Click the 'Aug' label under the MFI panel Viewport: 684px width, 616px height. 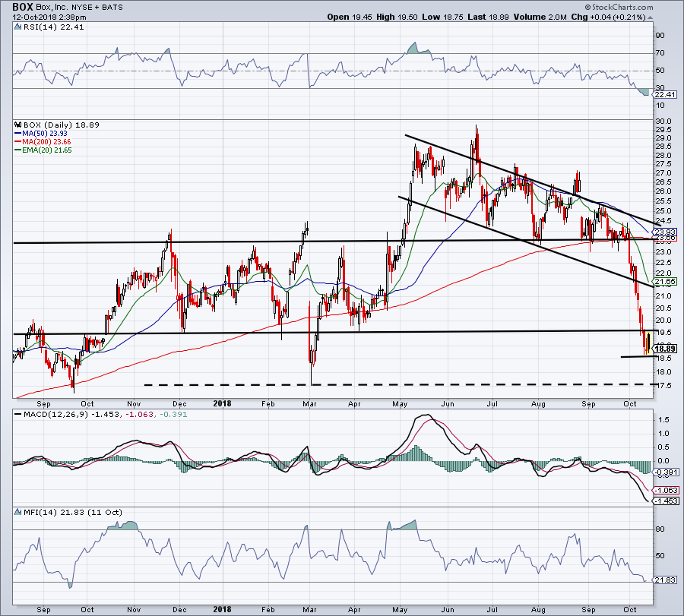coord(538,609)
